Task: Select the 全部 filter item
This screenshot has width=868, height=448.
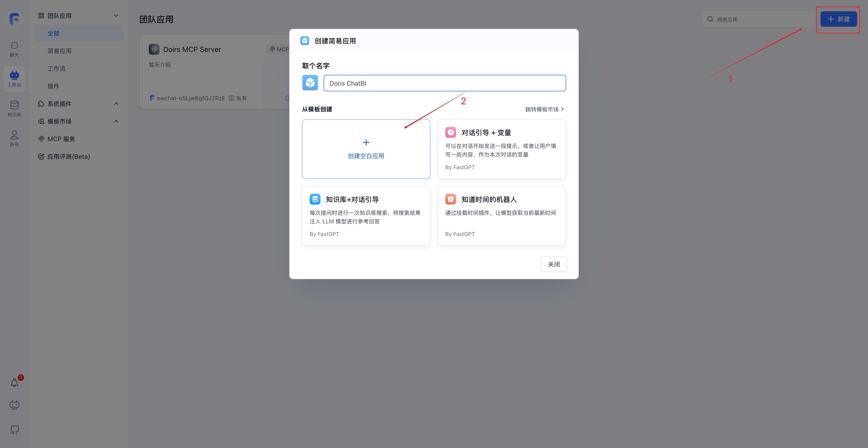Action: (x=78, y=33)
